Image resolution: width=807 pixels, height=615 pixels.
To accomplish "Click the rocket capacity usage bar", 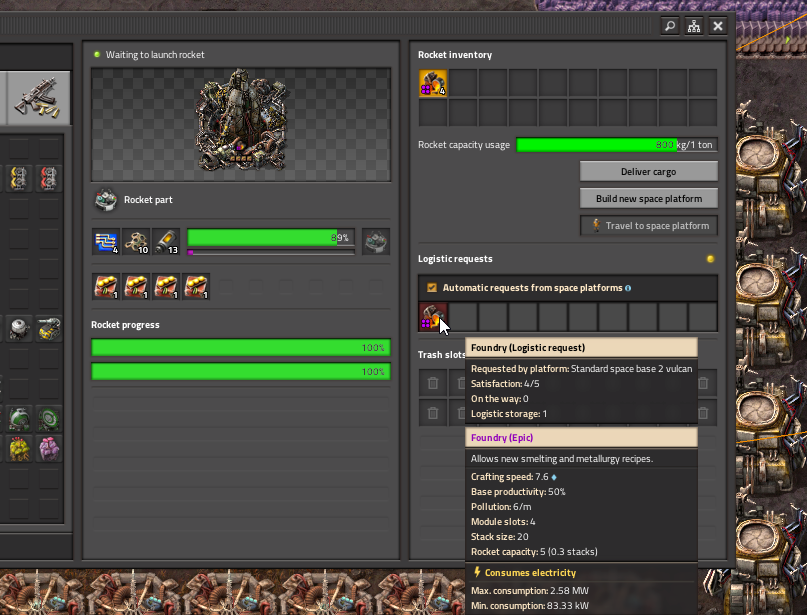I will click(x=617, y=145).
